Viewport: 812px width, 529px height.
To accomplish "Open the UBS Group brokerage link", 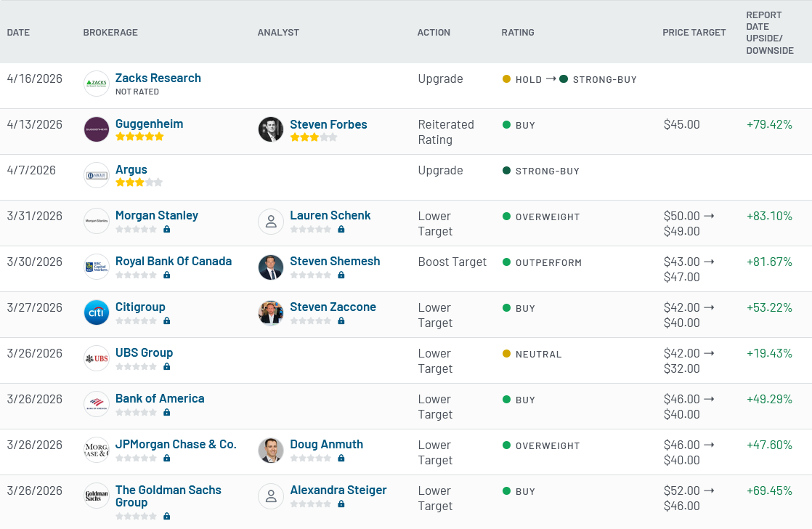I will pos(144,353).
